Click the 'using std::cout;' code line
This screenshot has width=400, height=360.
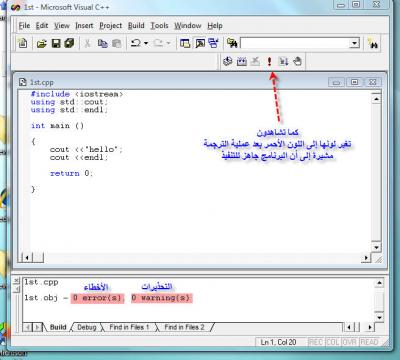(x=69, y=102)
